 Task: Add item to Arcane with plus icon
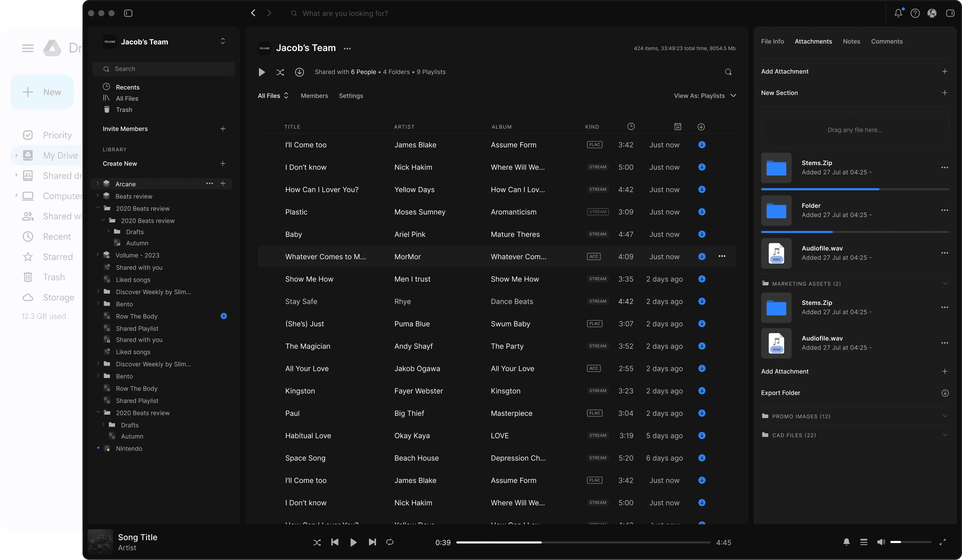[x=222, y=184]
